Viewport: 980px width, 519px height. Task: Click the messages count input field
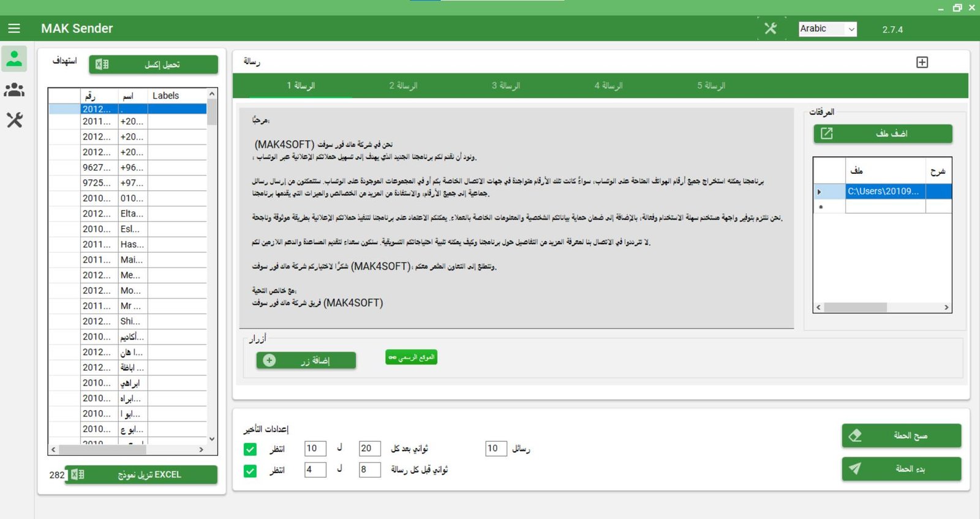(495, 449)
